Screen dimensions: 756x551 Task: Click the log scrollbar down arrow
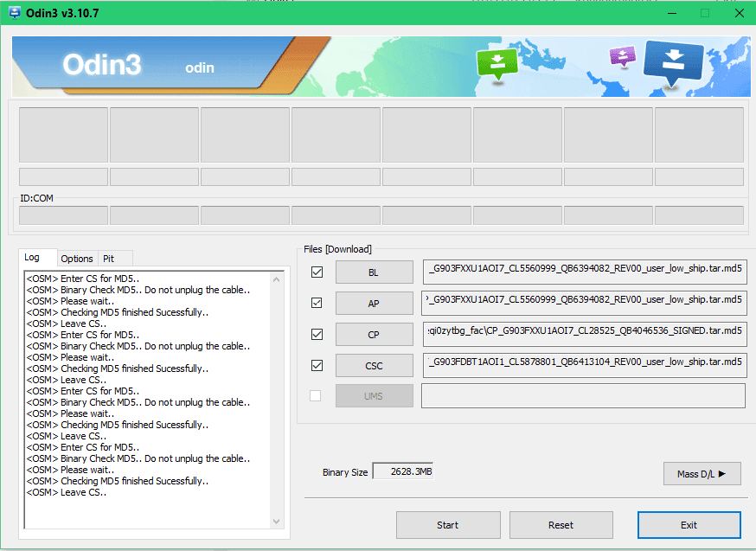pyautogui.click(x=276, y=521)
